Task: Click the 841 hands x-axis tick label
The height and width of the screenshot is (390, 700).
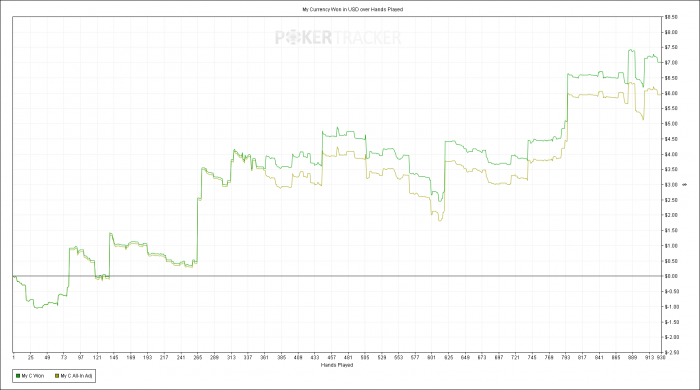Action: tap(599, 358)
